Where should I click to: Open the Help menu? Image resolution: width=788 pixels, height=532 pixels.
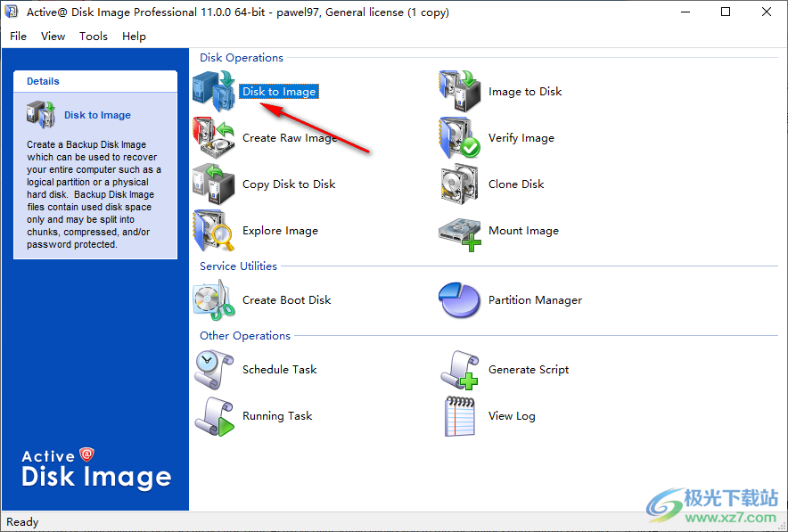134,37
